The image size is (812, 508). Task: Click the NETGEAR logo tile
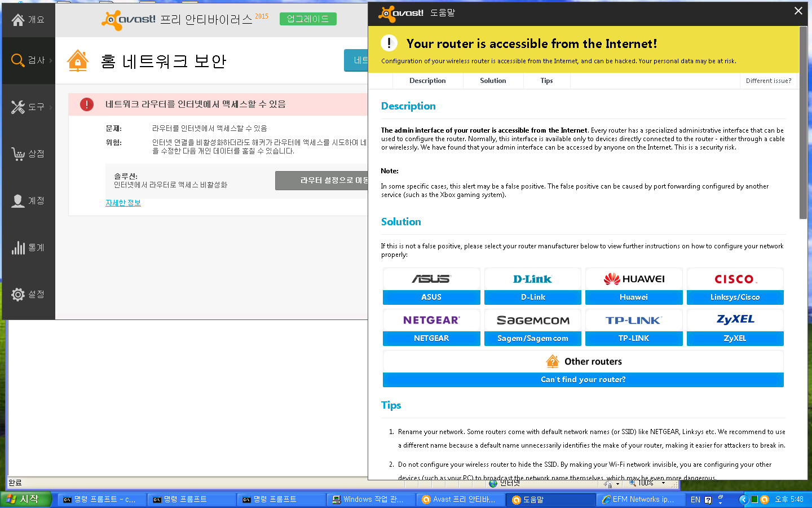pyautogui.click(x=431, y=320)
